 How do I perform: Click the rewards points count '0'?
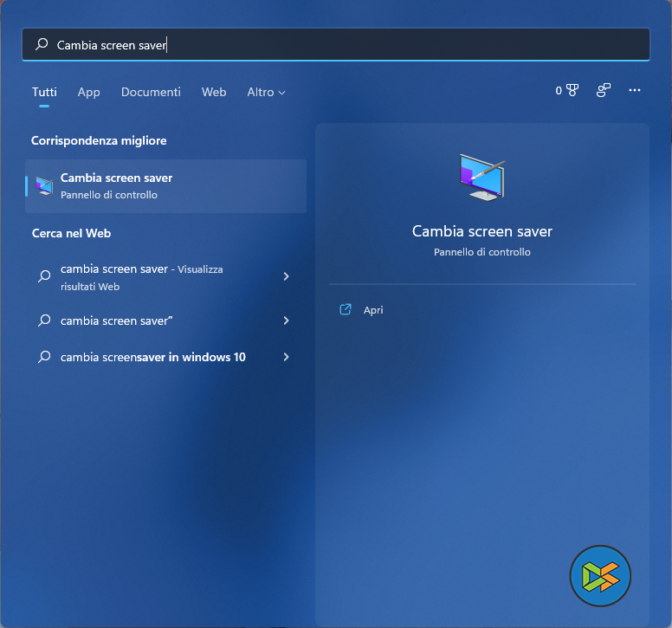pos(559,90)
